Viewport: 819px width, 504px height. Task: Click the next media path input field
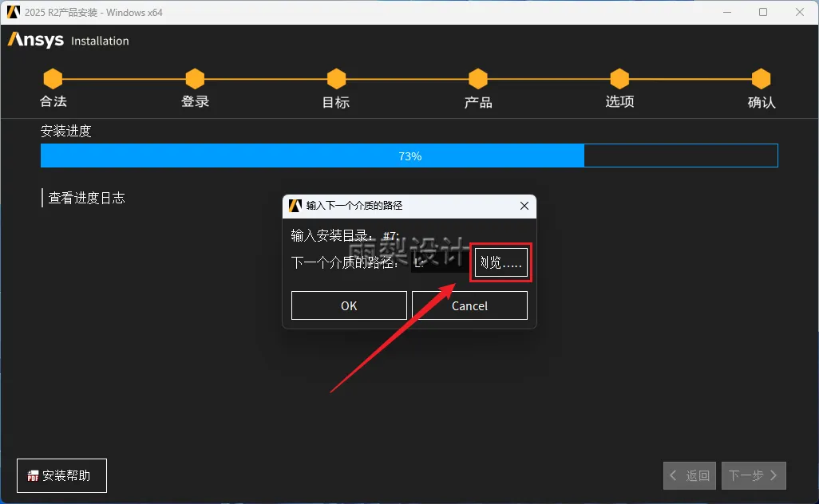coord(441,262)
